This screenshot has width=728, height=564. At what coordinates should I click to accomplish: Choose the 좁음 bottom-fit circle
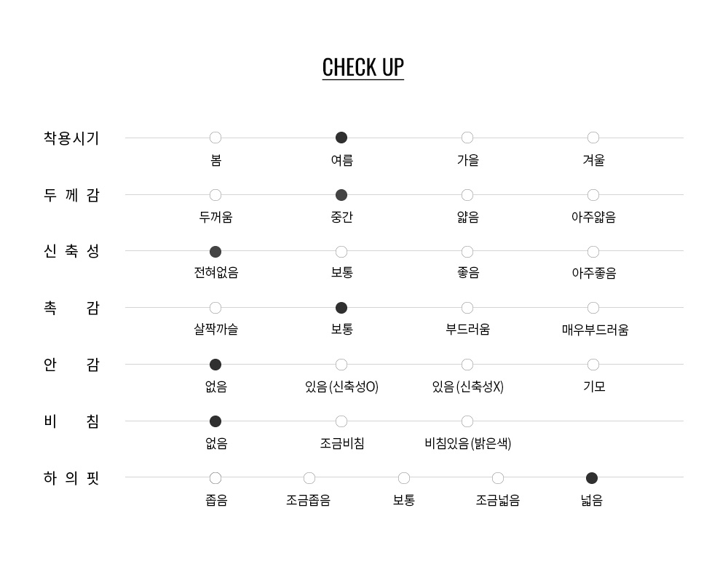(215, 478)
